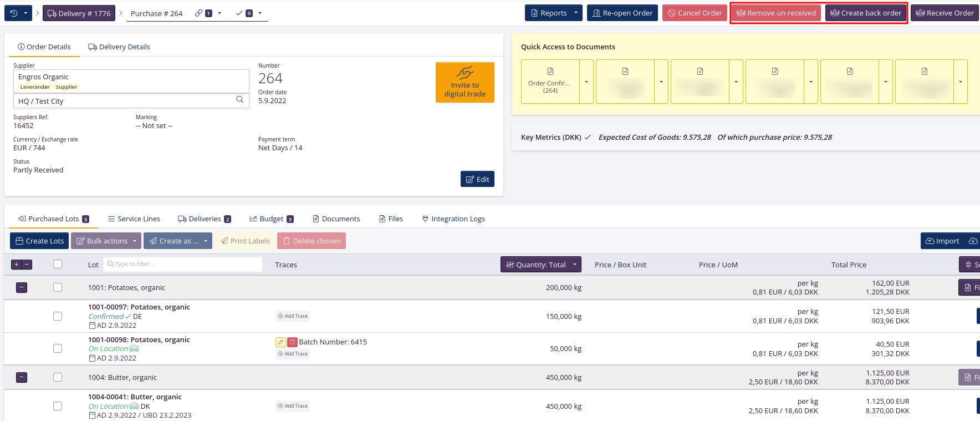Click the checkmark icon in top breadcrumb bar
This screenshot has width=980, height=421.
[x=239, y=13]
